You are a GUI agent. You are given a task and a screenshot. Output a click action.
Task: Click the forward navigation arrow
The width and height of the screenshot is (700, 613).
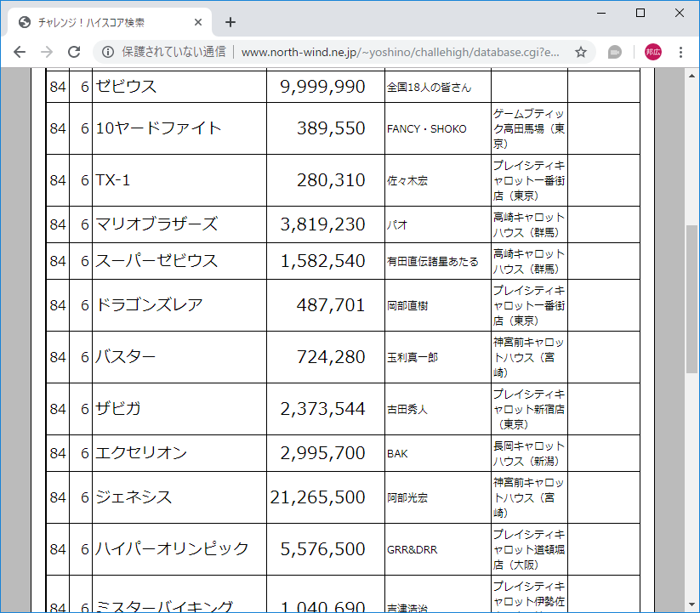coord(46,52)
